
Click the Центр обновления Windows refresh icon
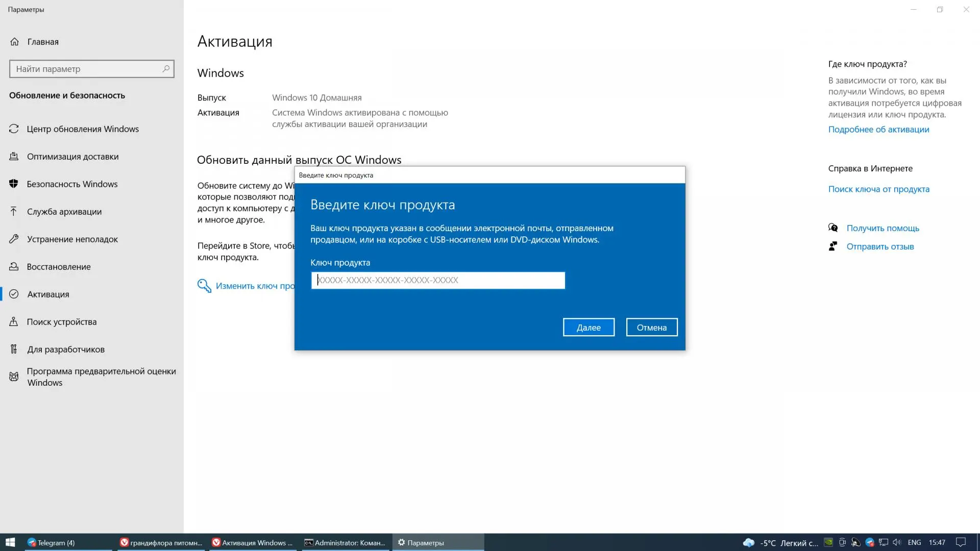point(14,129)
